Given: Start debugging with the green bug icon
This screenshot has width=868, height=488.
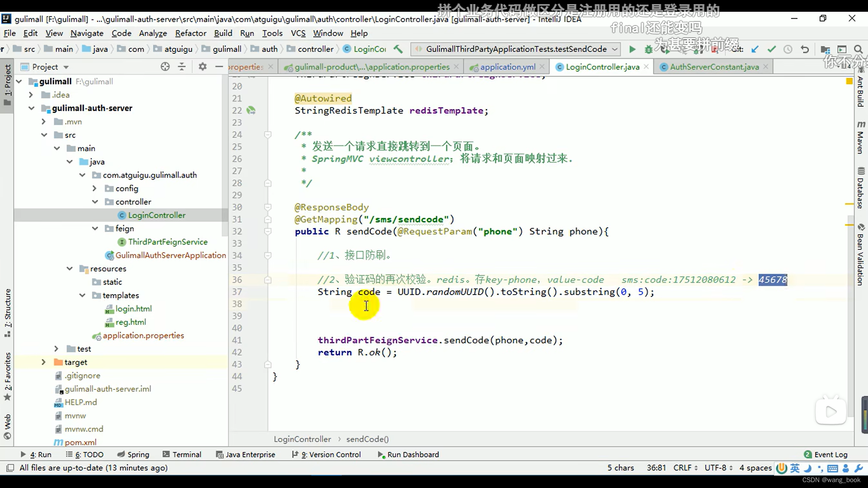Looking at the screenshot, I should click(648, 49).
